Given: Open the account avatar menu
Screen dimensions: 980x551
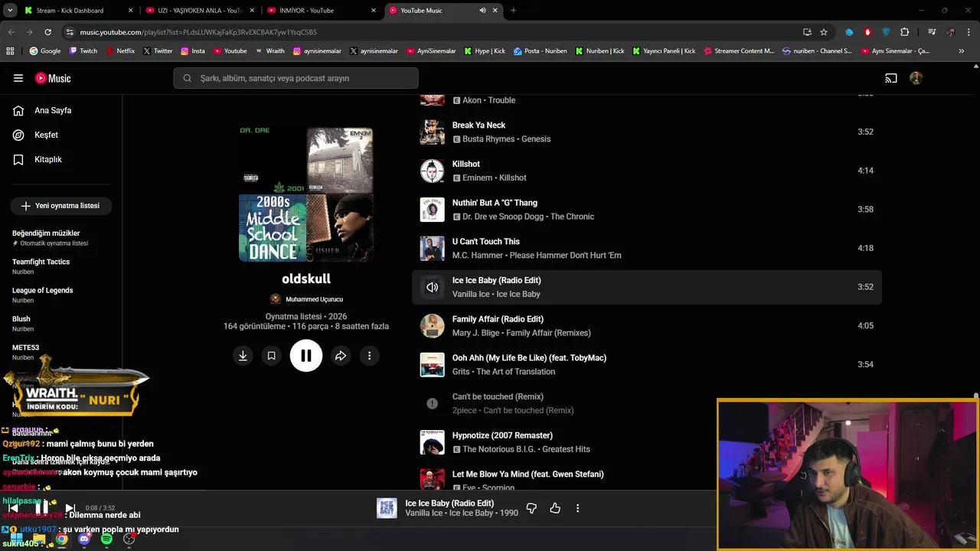Looking at the screenshot, I should coord(916,78).
